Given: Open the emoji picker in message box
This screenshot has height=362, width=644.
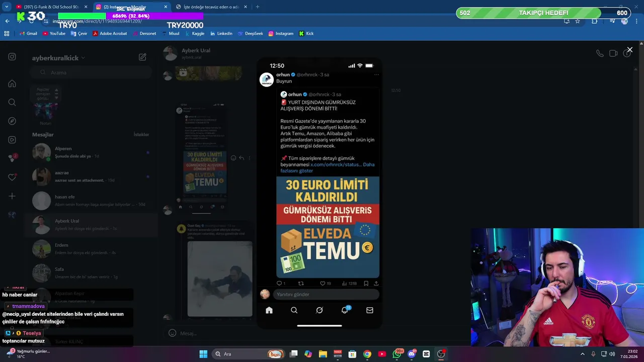Looking at the screenshot, I should point(172,333).
